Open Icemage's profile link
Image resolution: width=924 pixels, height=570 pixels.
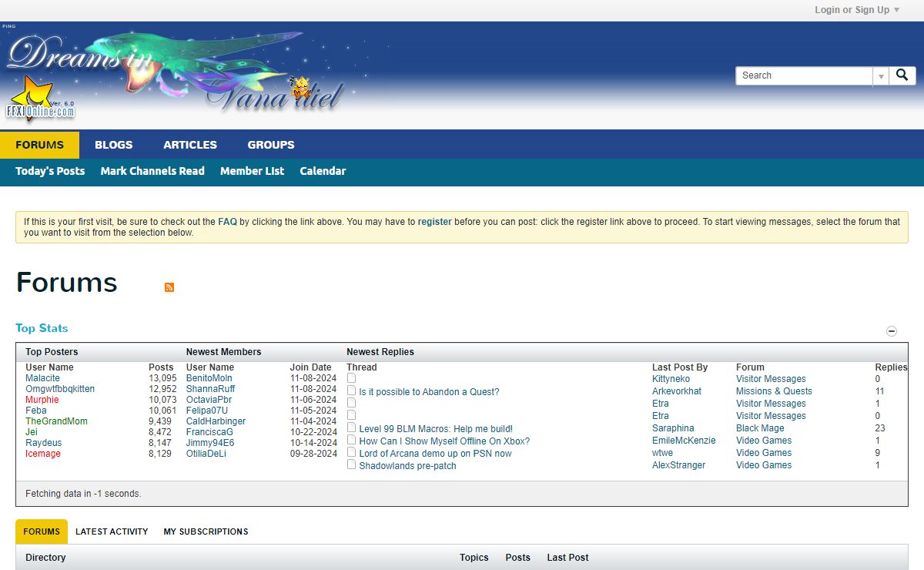[x=42, y=454]
